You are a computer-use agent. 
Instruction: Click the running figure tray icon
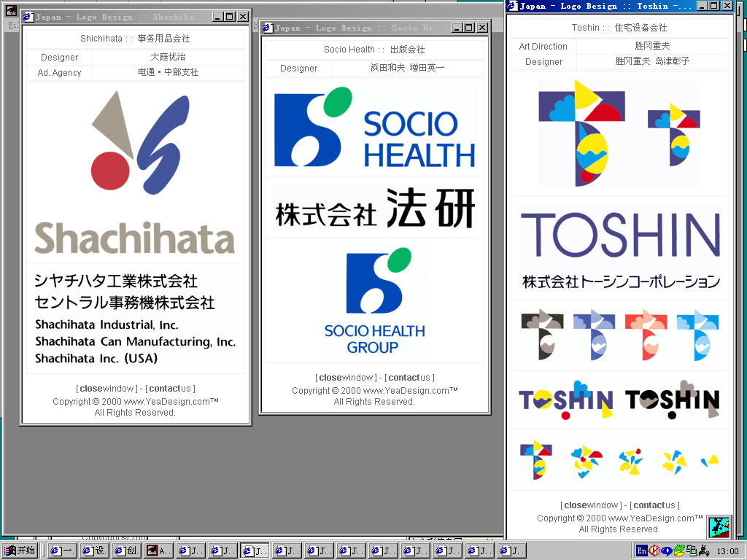click(704, 551)
